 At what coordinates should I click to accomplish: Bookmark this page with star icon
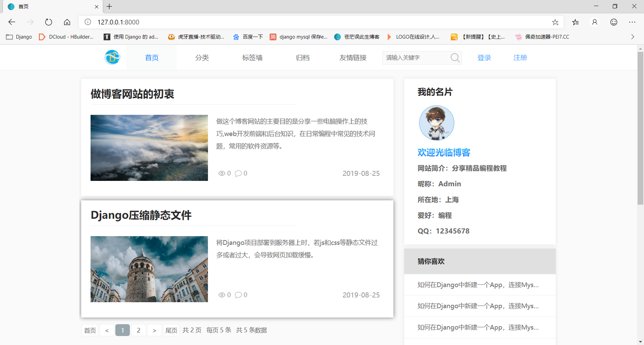pos(555,22)
